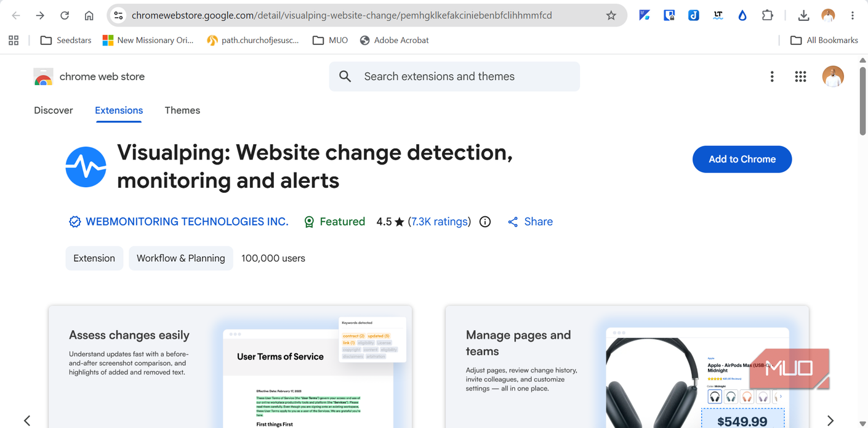Click the browser forward arrow
Image resolution: width=868 pixels, height=428 pixels.
coord(40,15)
